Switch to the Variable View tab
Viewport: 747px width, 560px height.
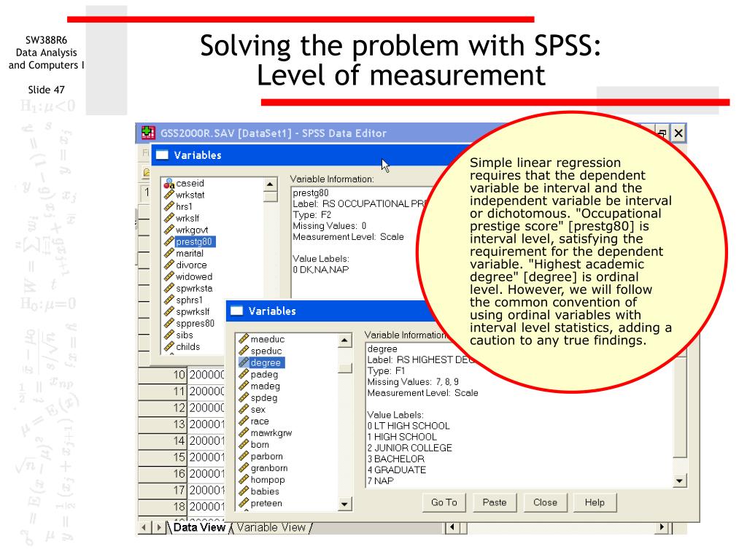pyautogui.click(x=271, y=528)
